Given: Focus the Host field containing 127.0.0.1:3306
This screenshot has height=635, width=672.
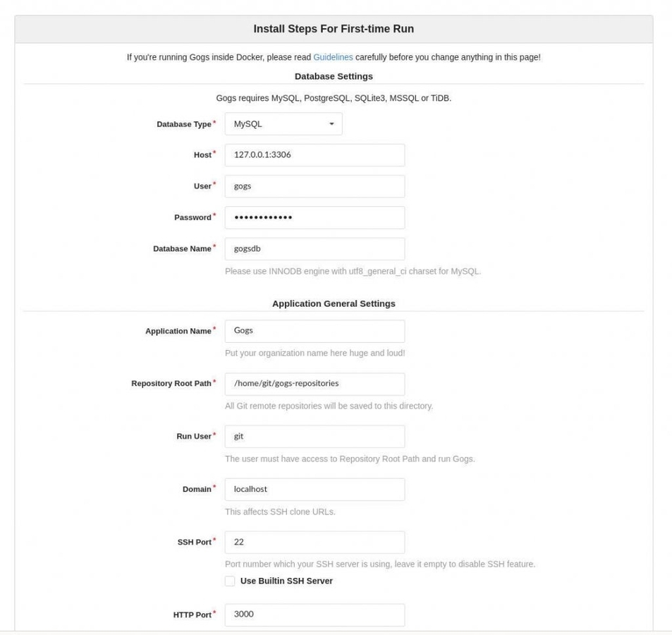Looking at the screenshot, I should click(314, 155).
